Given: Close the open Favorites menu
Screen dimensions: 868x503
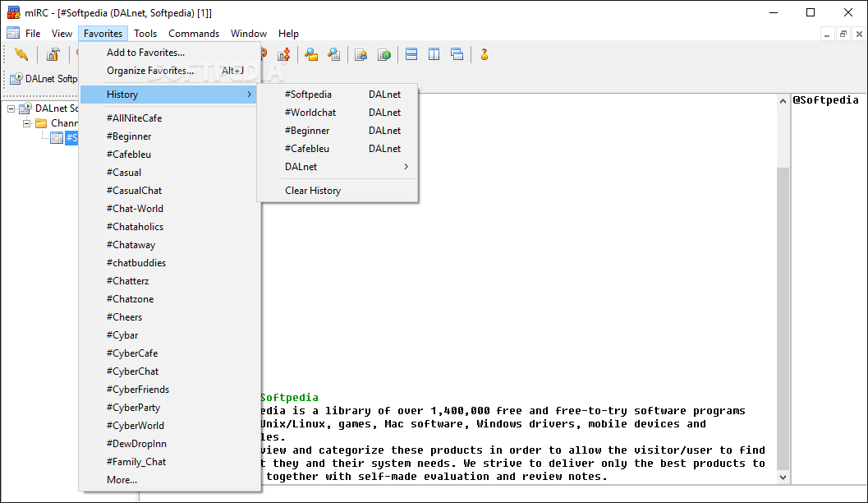Looking at the screenshot, I should click(x=103, y=33).
